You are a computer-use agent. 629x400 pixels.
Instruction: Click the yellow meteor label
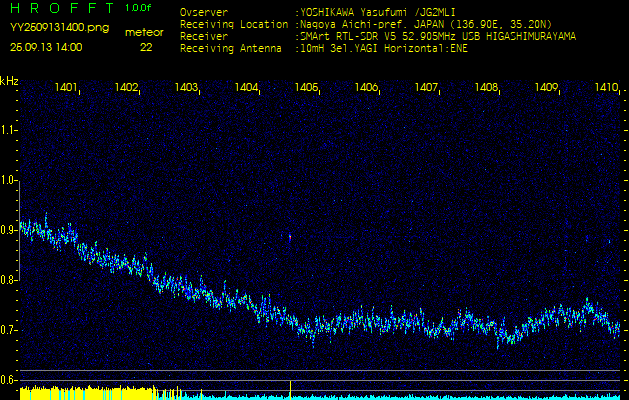coord(144,32)
